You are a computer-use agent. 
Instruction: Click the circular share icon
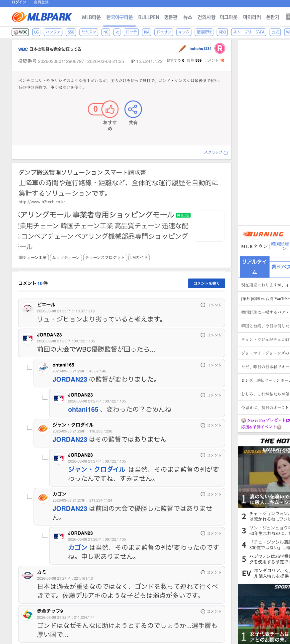(x=133, y=109)
